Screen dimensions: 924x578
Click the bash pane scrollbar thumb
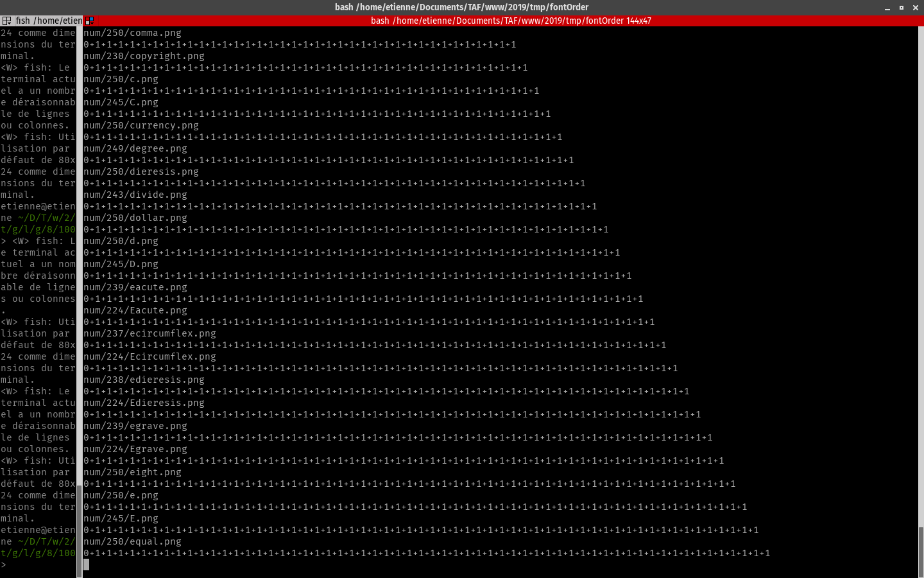(x=921, y=551)
